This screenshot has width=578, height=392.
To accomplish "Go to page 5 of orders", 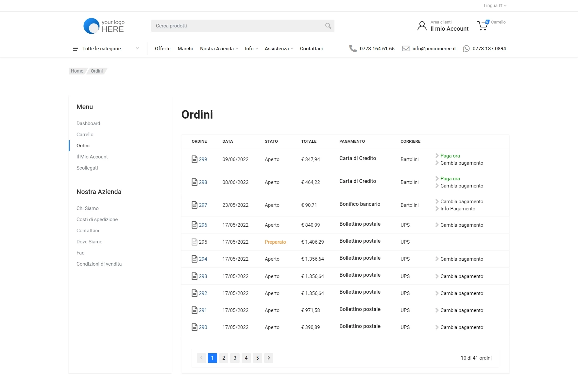I will 258,358.
